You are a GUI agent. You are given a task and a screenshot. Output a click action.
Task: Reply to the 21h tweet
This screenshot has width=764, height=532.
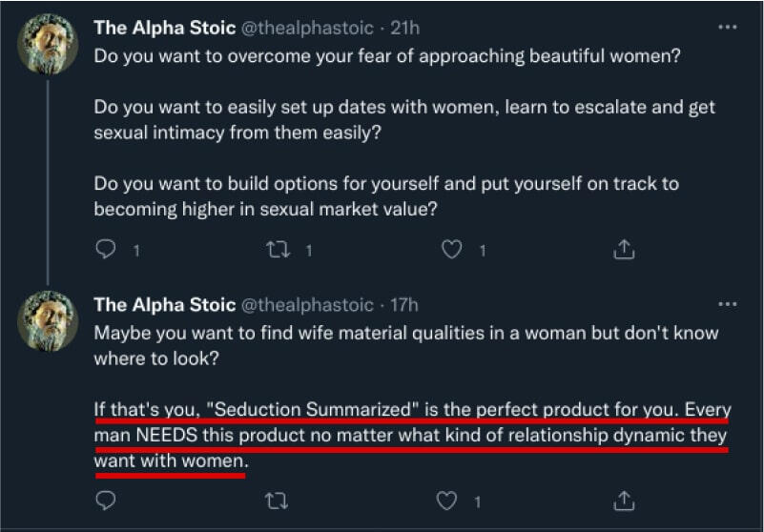[106, 251]
